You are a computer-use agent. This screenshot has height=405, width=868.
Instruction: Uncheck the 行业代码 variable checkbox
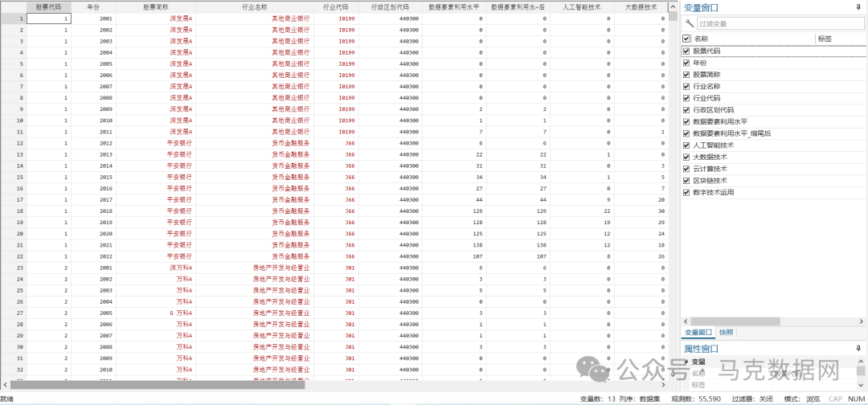pyautogui.click(x=687, y=98)
